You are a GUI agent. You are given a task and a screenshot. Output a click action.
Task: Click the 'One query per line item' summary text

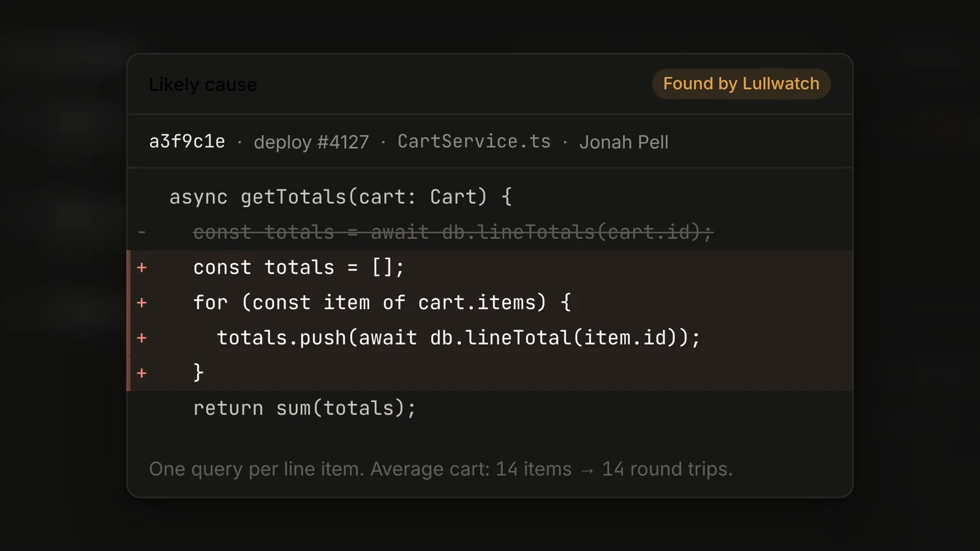coord(441,469)
